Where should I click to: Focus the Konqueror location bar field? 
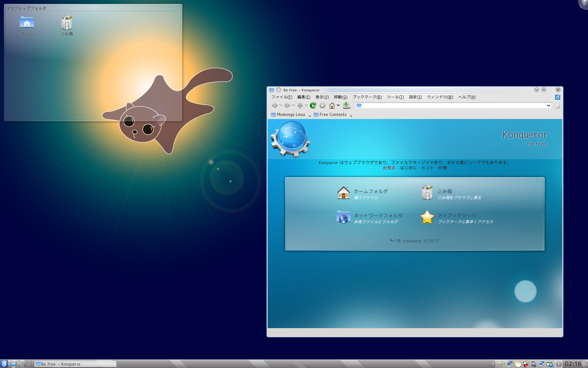pyautogui.click(x=453, y=105)
